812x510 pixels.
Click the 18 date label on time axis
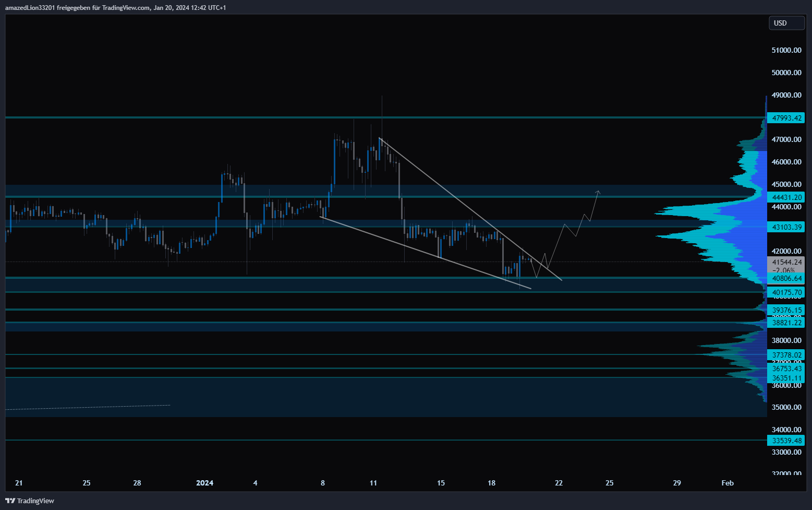(492, 483)
